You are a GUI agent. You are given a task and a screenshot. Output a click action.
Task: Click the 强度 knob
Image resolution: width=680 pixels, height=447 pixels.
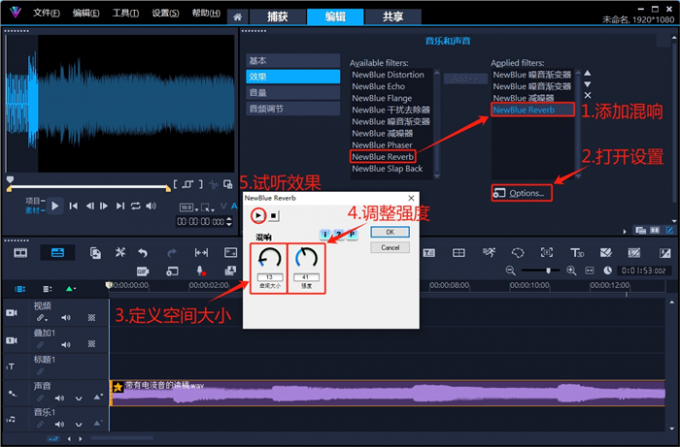coord(306,258)
